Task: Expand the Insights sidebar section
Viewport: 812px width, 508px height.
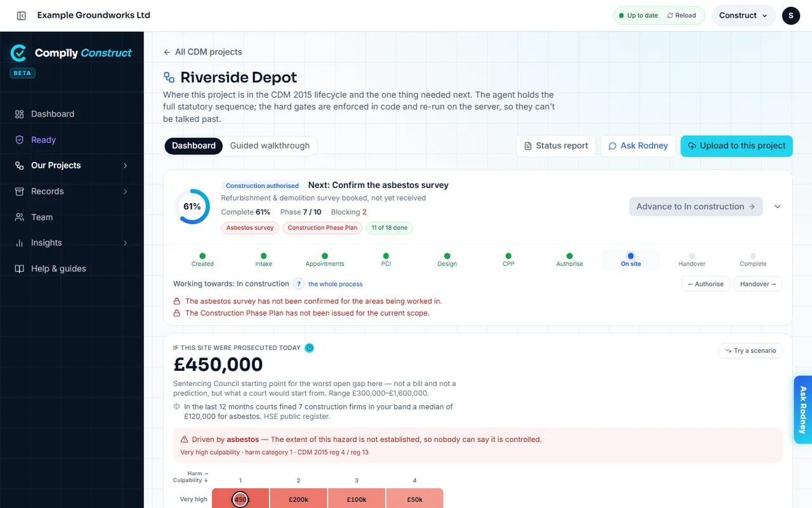Action: click(x=125, y=243)
